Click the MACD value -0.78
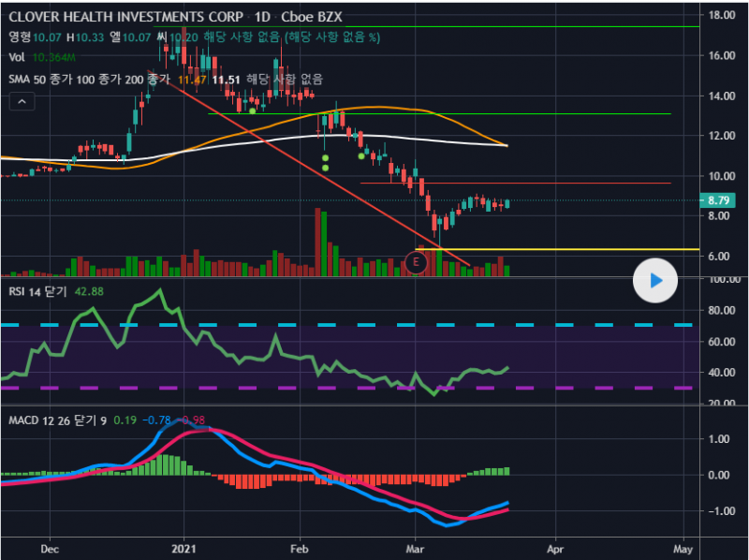The height and width of the screenshot is (560, 749). [156, 420]
